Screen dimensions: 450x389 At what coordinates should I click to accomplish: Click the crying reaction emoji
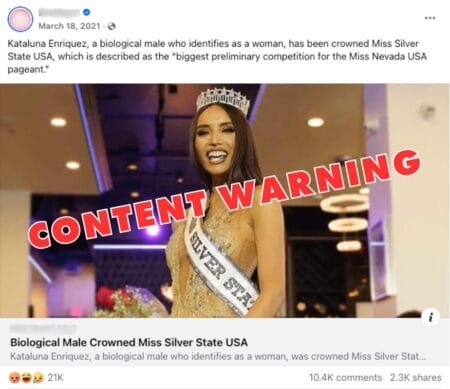[x=38, y=377]
